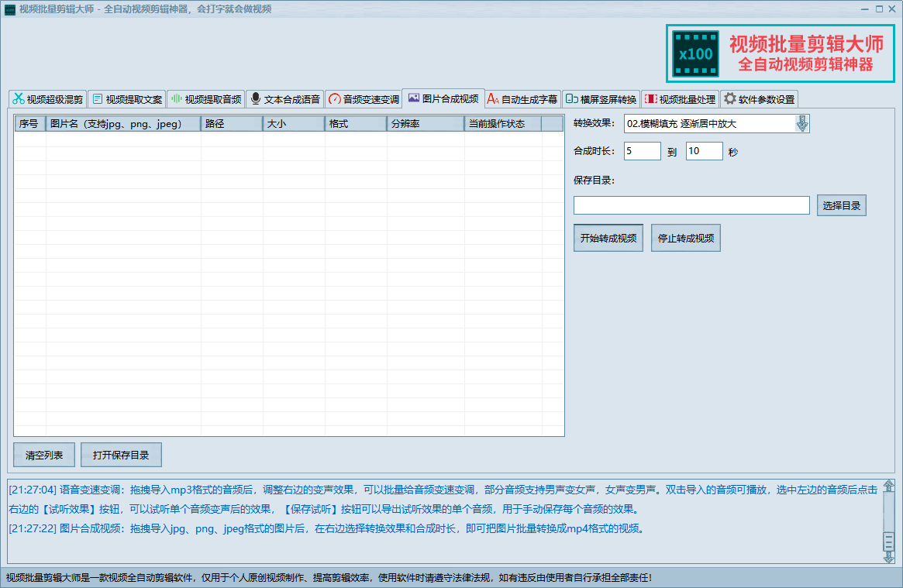The width and height of the screenshot is (903, 588).
Task: Click the 转换效果 label
Action: coord(594,123)
